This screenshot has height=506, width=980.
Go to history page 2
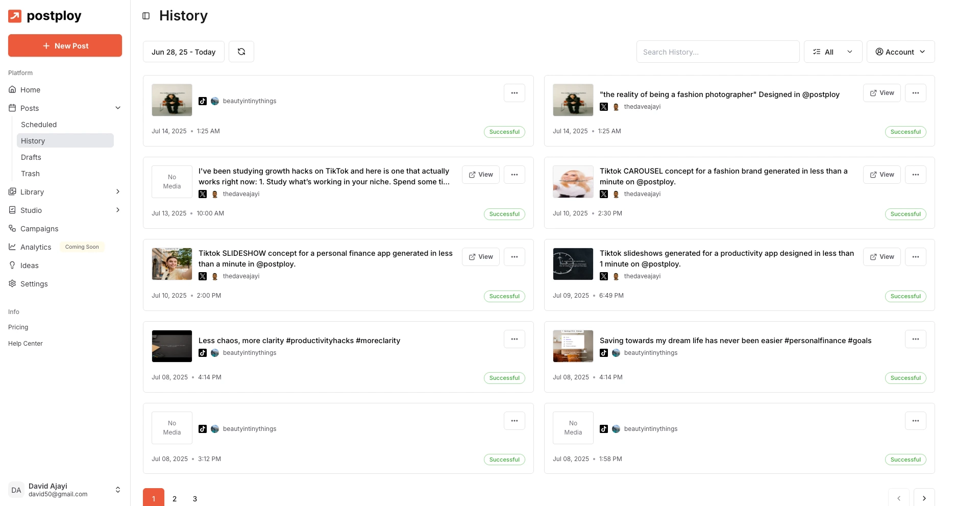pyautogui.click(x=174, y=498)
